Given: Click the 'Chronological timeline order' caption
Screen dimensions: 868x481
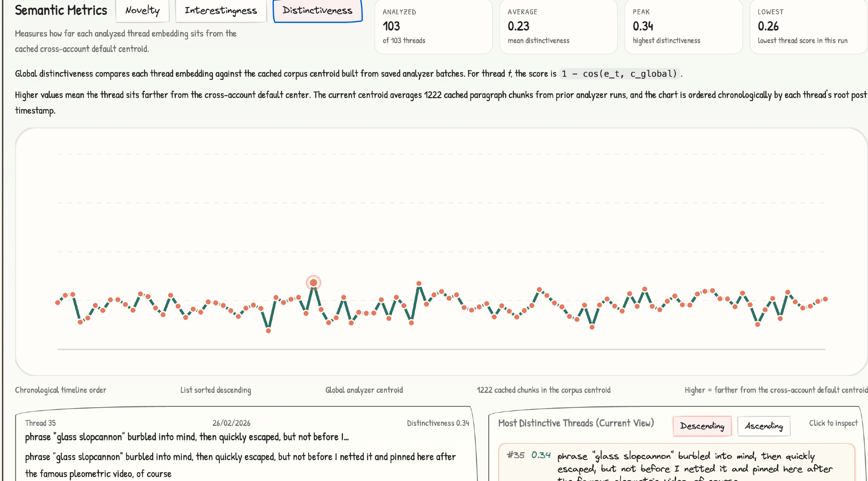Looking at the screenshot, I should (x=61, y=390).
